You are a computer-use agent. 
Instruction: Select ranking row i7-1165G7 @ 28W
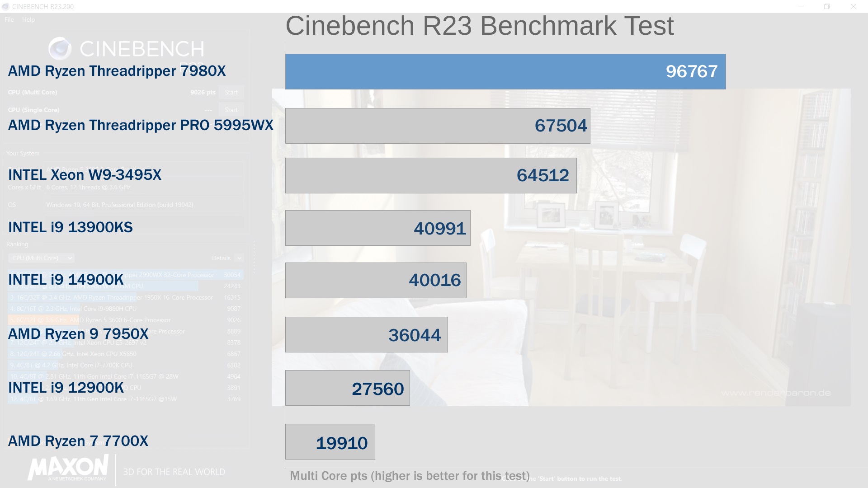(126, 376)
